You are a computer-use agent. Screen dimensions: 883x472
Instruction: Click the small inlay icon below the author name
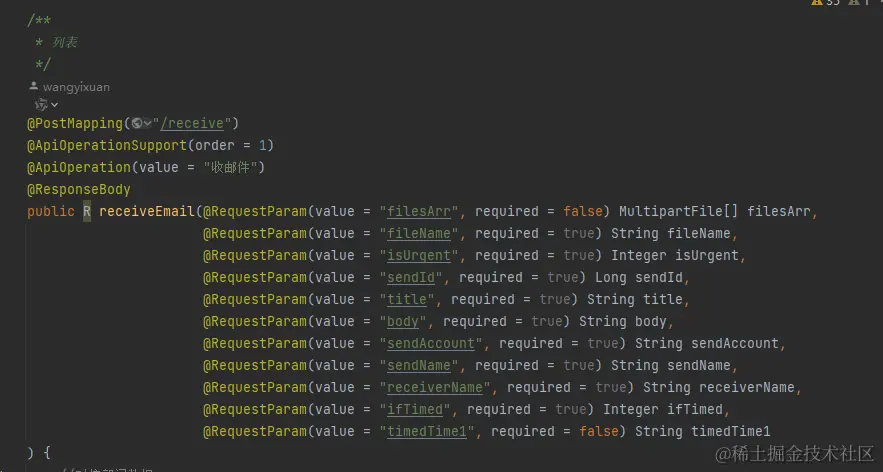coord(41,104)
